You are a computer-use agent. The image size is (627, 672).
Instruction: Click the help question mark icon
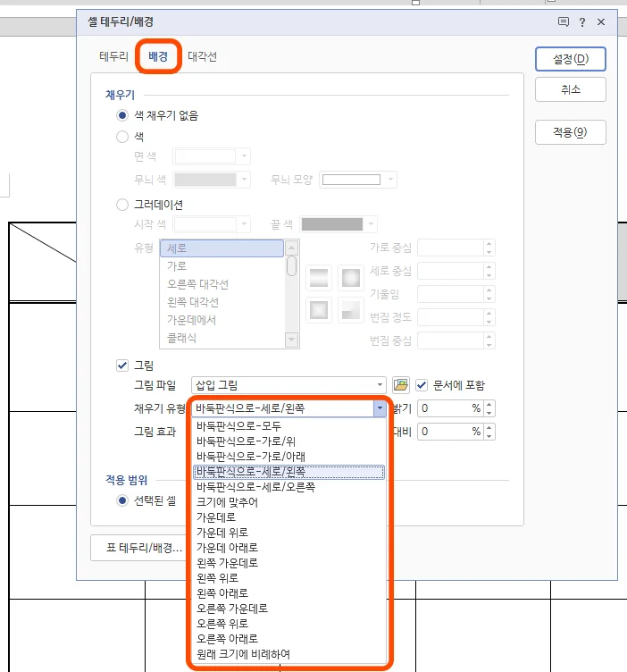582,22
